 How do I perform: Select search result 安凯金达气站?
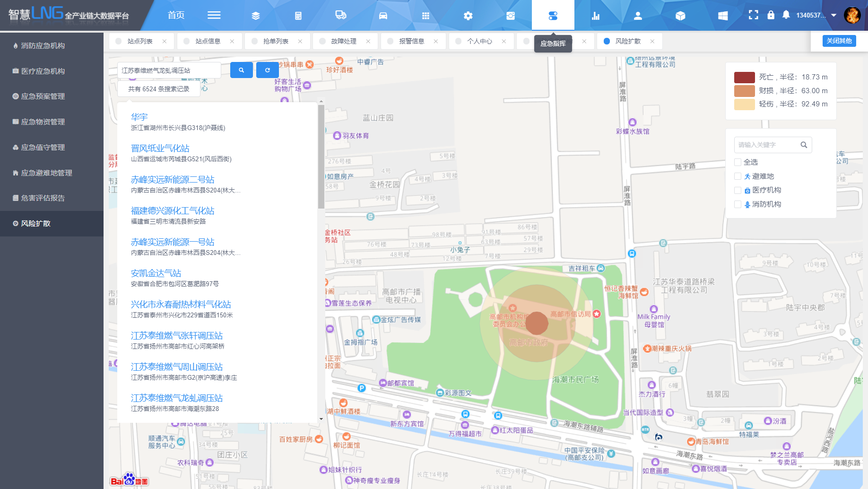pos(156,273)
